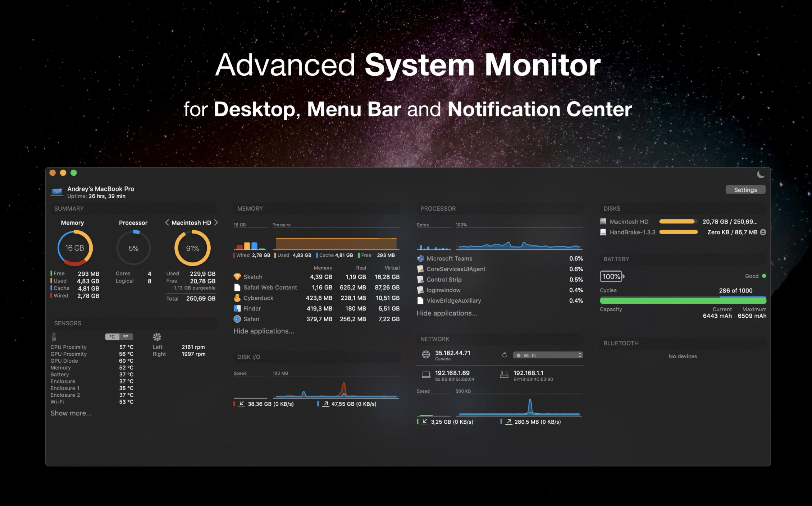The image size is (812, 506).
Task: Click the SENSORS section header
Action: pos(68,323)
